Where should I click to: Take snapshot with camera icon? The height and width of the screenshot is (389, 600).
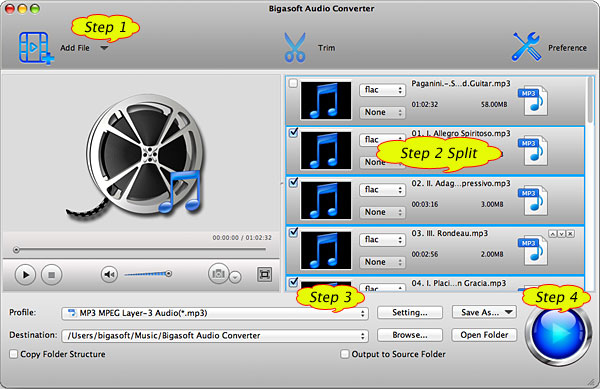tap(218, 273)
